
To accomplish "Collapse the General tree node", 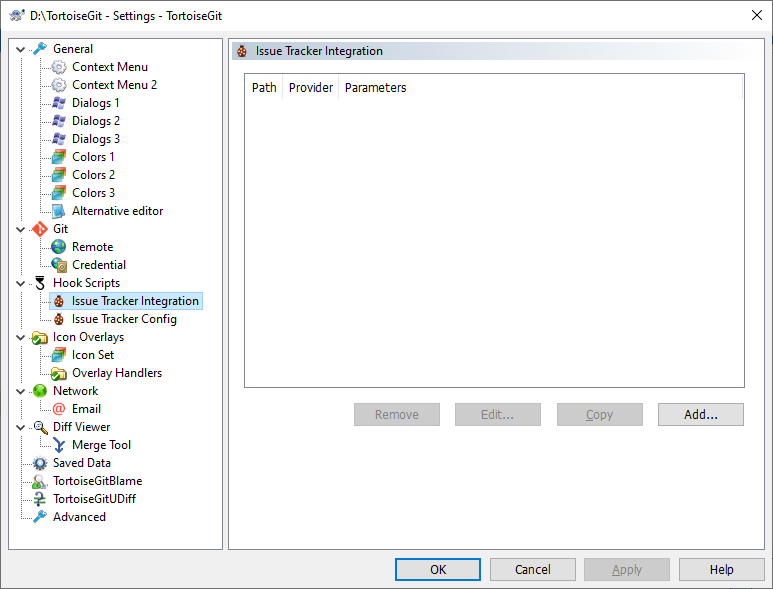I will (21, 49).
